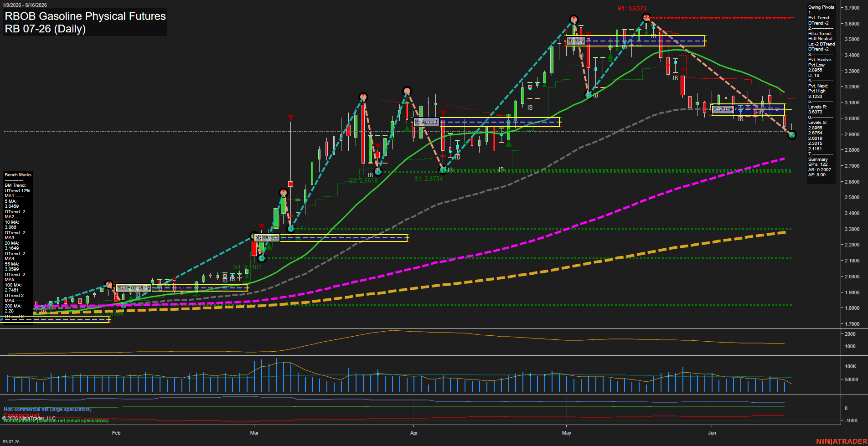Click the swing pivot high marker at R1 3.6373

646,18
